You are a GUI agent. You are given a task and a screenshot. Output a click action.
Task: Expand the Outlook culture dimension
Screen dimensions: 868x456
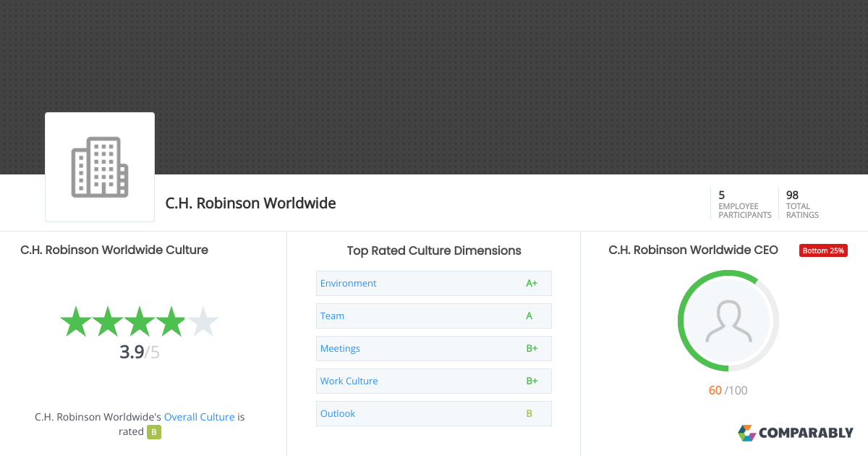338,413
